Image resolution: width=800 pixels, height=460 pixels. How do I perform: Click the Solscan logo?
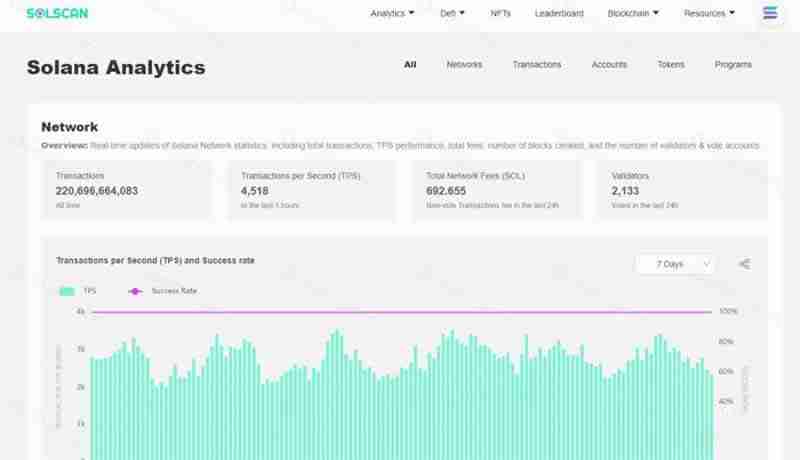pos(57,14)
